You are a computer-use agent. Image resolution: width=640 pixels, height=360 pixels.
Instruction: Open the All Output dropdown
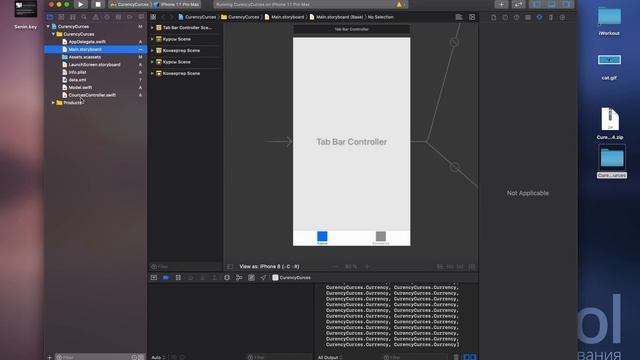point(330,357)
